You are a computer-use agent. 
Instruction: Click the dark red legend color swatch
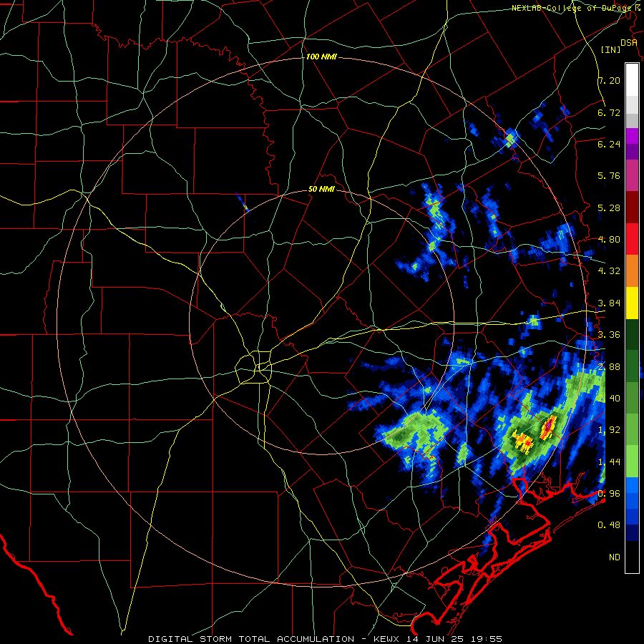click(x=632, y=208)
